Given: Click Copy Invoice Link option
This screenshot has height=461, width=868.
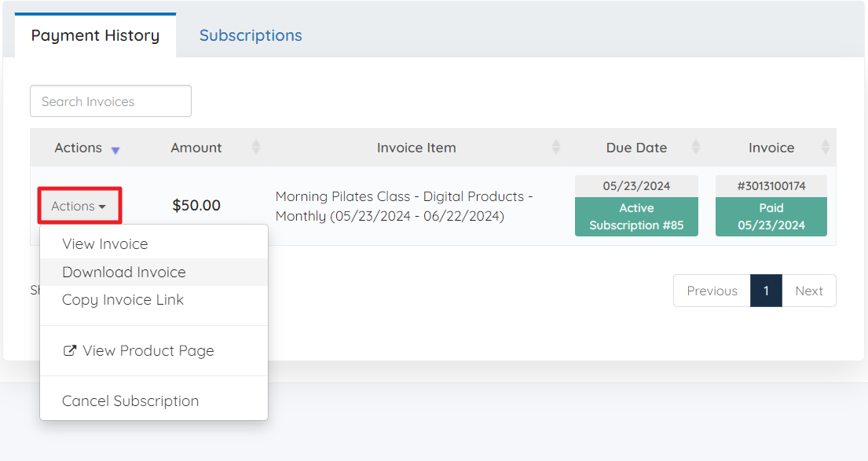Looking at the screenshot, I should pyautogui.click(x=123, y=300).
